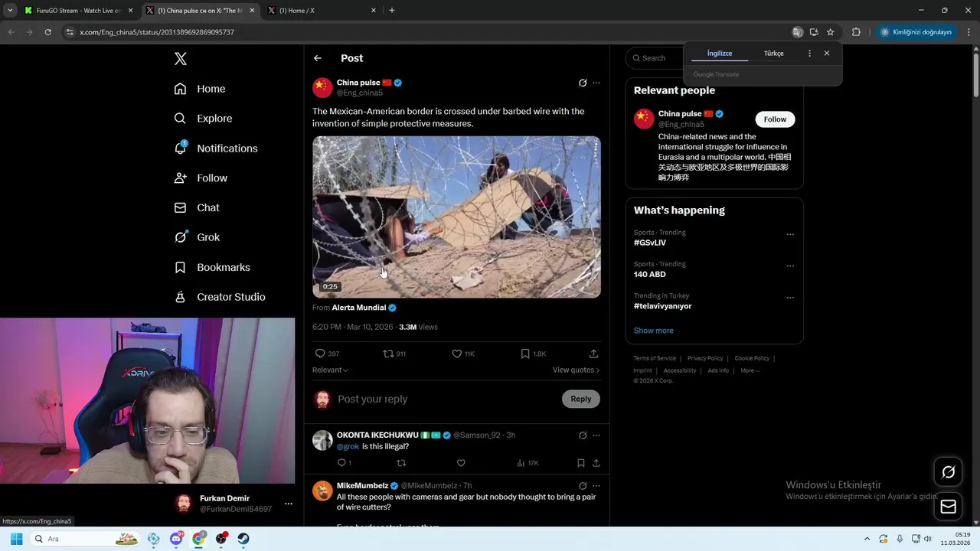Open Chat in sidebar
Screen dimensions: 980x551
[197, 207]
